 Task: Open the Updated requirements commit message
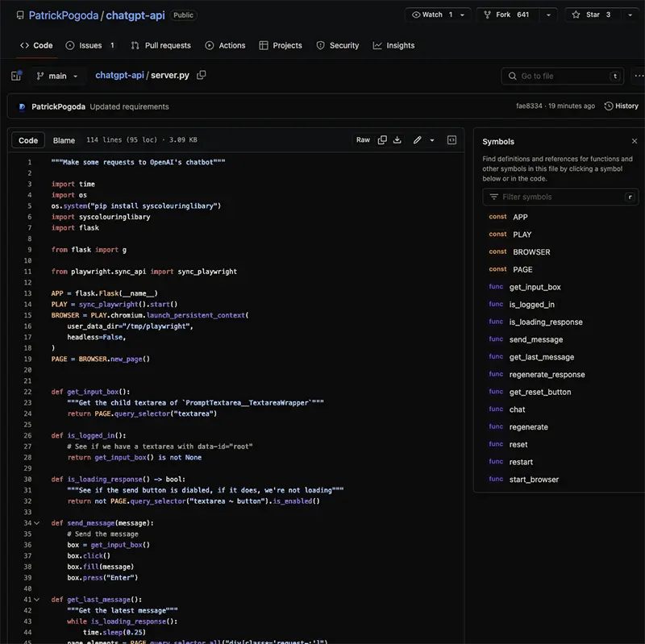point(129,107)
